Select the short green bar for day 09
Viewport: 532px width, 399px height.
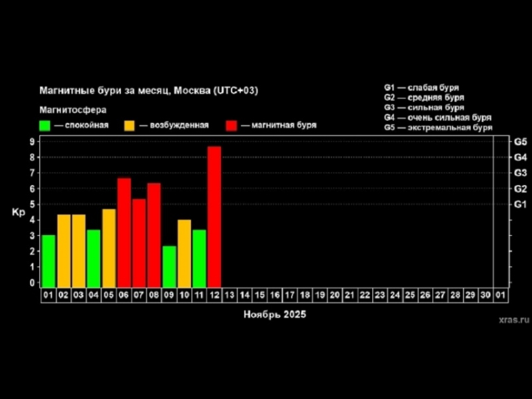coord(169,265)
